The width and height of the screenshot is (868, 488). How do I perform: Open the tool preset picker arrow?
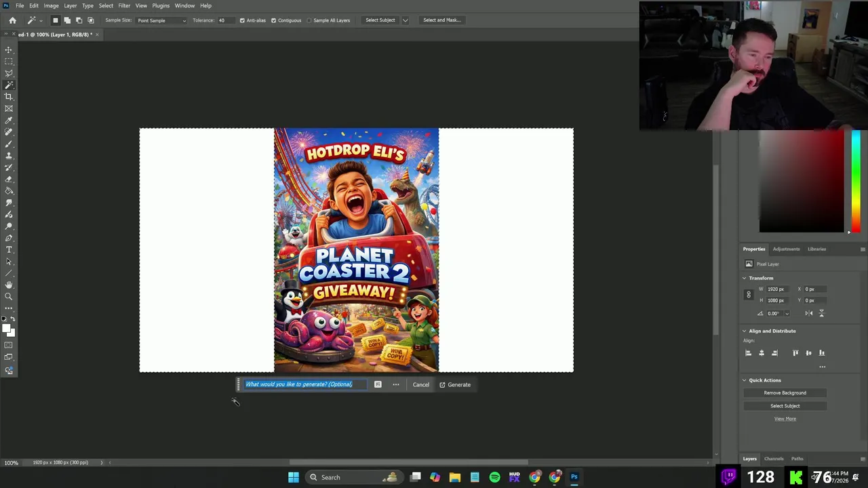coord(40,20)
